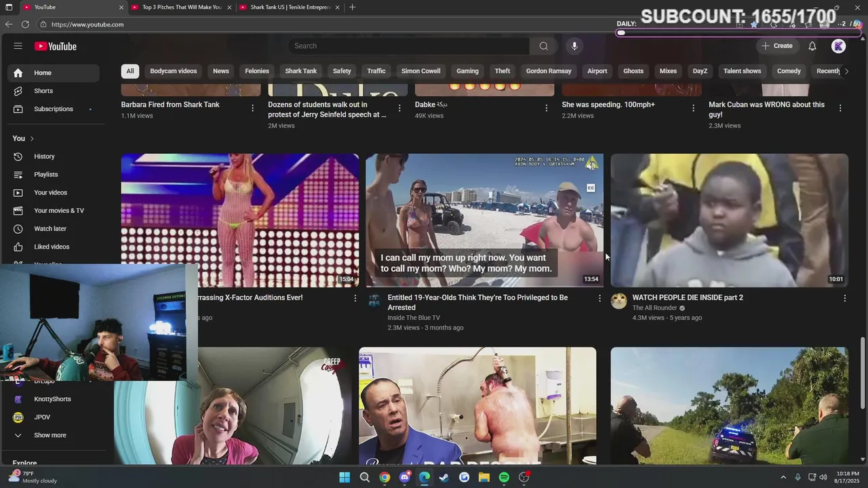This screenshot has height=488, width=868.
Task: Click the YouTube search box
Action: (409, 46)
